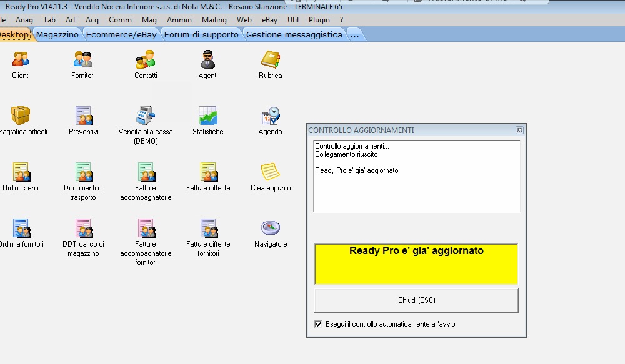Image resolution: width=625 pixels, height=364 pixels.
Task: Launch Vendita alla cassa (DEMO)
Action: click(x=146, y=116)
